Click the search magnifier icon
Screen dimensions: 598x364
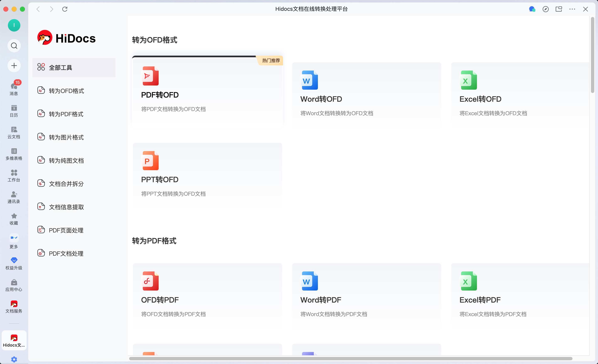pyautogui.click(x=14, y=46)
